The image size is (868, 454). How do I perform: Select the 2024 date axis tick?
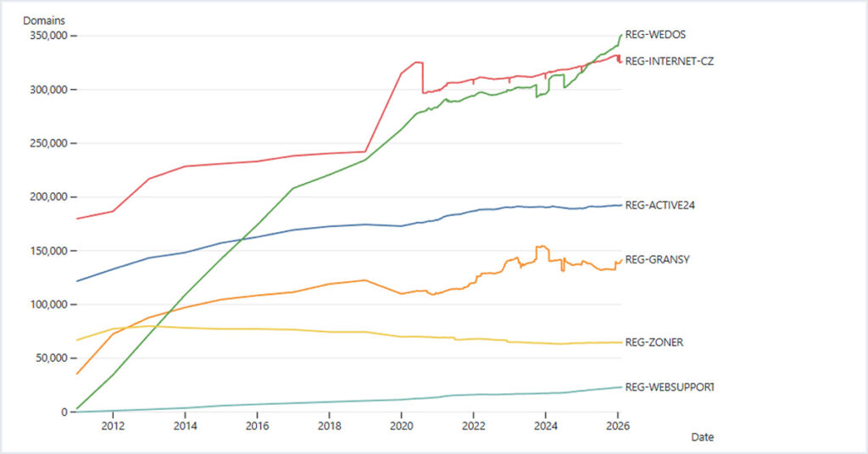click(x=545, y=425)
